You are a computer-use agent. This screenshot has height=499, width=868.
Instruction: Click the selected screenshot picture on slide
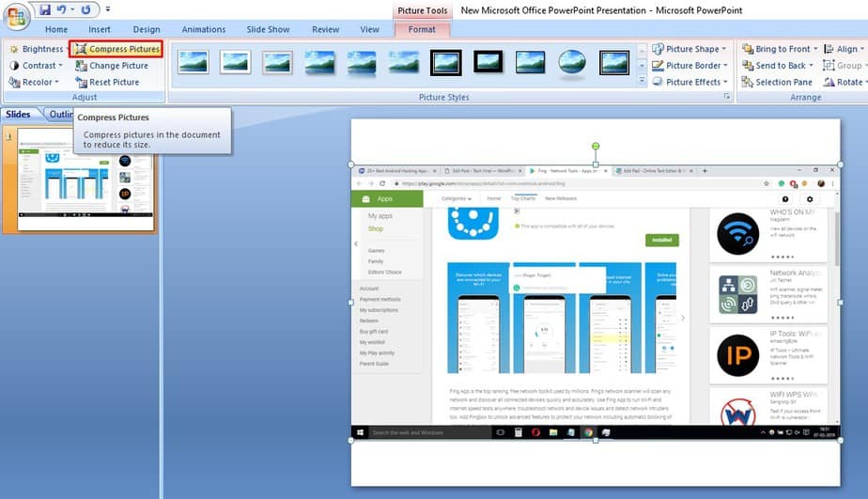(x=596, y=303)
